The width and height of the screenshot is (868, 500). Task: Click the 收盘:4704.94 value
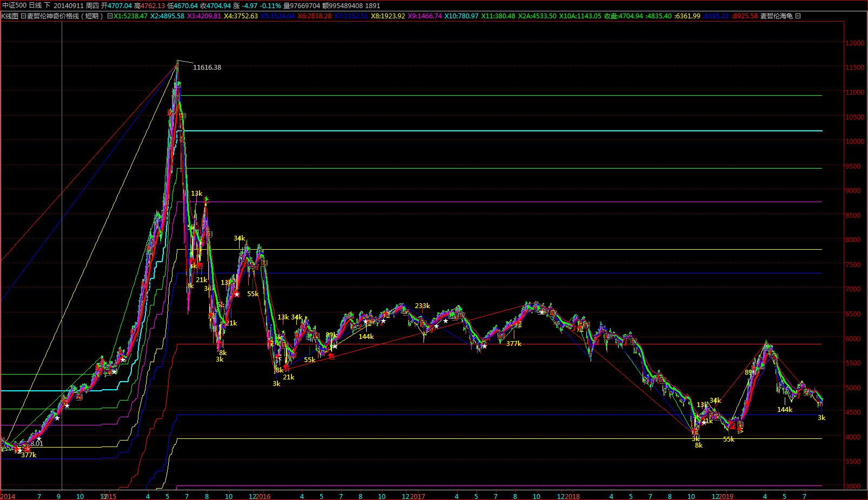coord(624,16)
